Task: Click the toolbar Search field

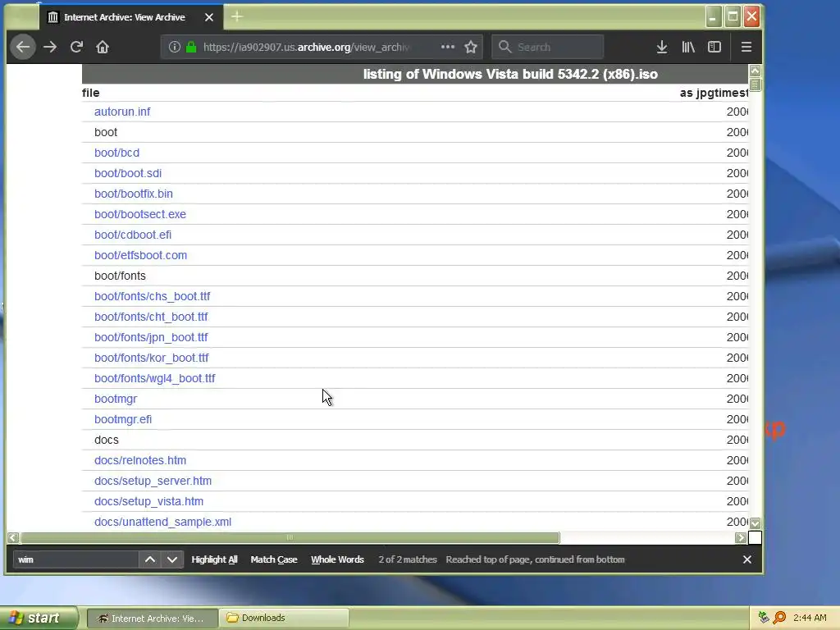Action: [x=547, y=47]
